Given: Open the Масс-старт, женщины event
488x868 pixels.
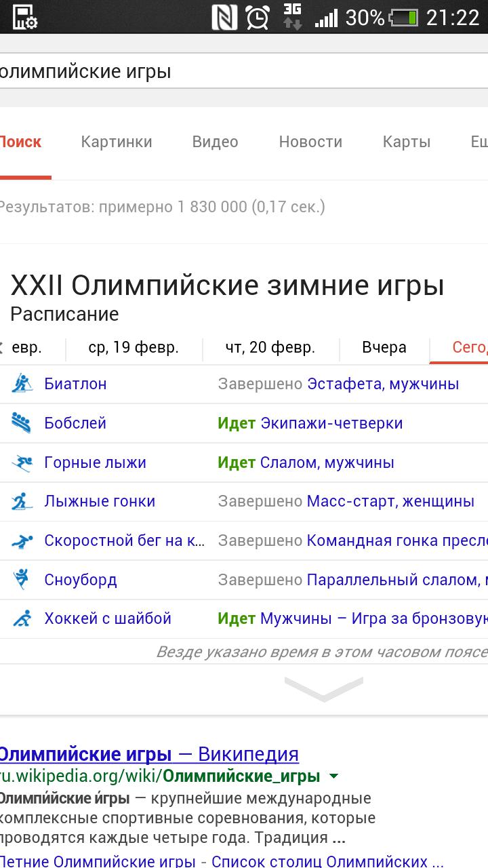Looking at the screenshot, I should [x=390, y=502].
